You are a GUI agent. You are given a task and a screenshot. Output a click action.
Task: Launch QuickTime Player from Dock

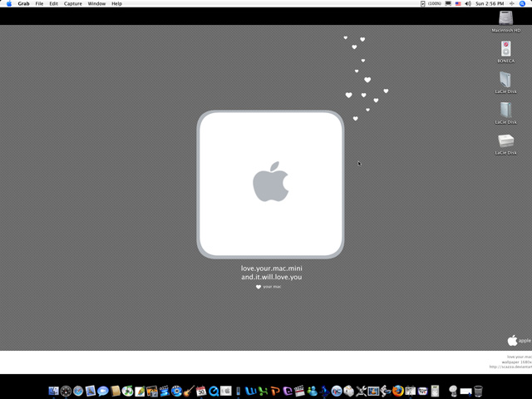[x=214, y=392]
